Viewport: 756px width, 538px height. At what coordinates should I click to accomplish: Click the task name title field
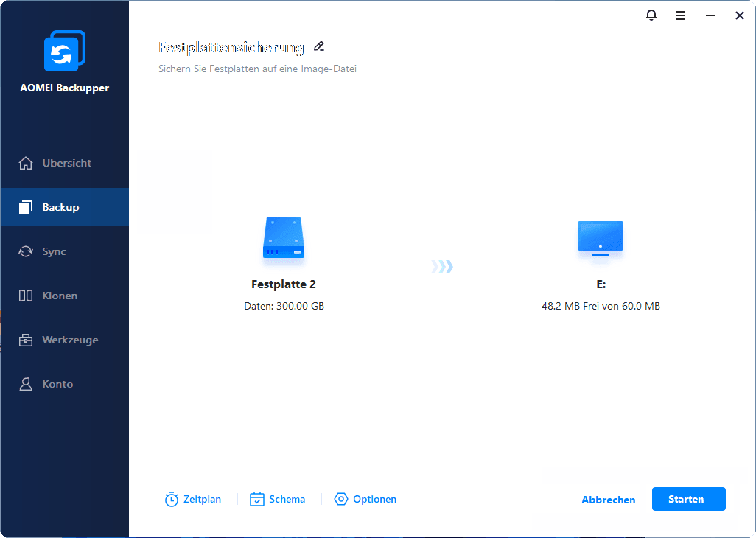pyautogui.click(x=231, y=47)
